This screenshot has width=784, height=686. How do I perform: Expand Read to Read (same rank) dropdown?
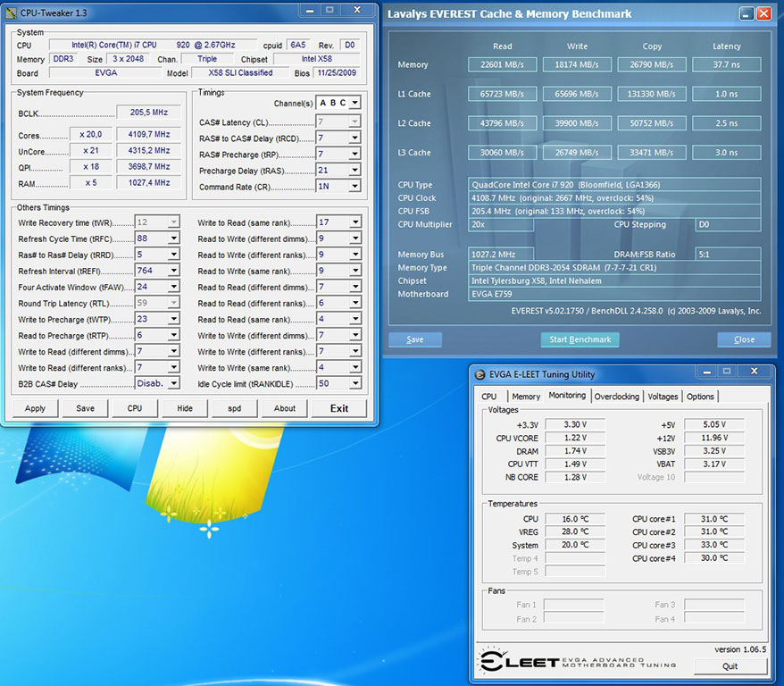coord(355,319)
